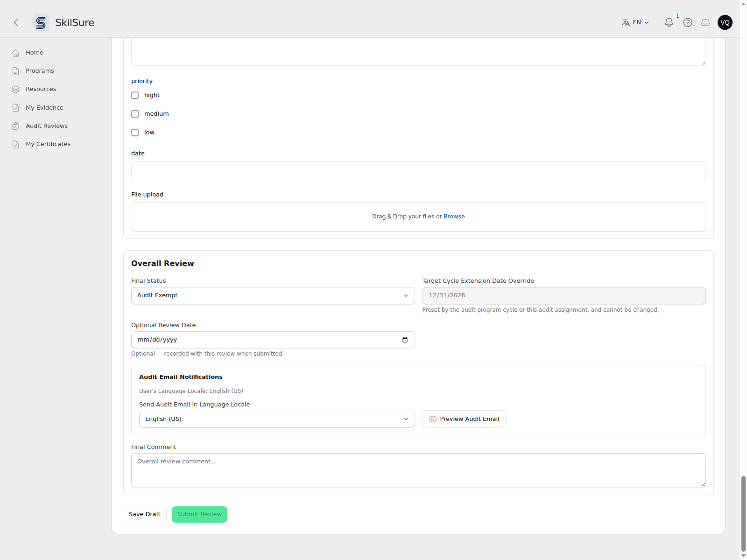Click the Target Cycle Extension Date field

[564, 295]
